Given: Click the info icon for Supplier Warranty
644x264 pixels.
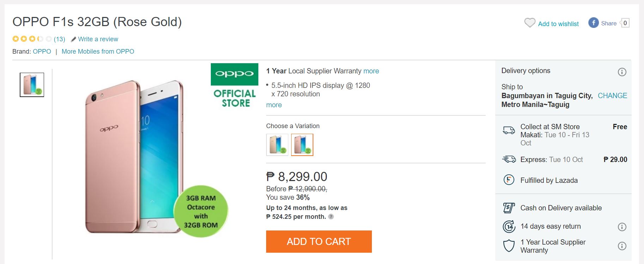Looking at the screenshot, I should coord(622,246).
